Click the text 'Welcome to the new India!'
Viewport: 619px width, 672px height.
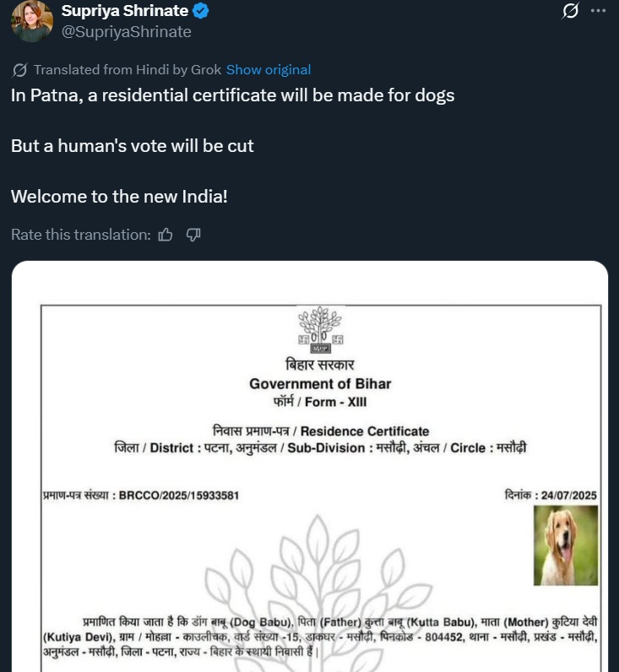coord(119,197)
